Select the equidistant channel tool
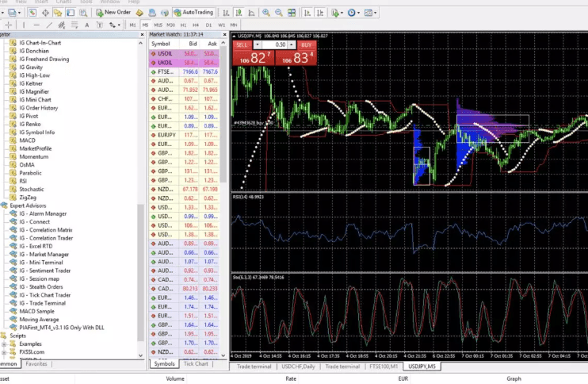 tap(62, 25)
